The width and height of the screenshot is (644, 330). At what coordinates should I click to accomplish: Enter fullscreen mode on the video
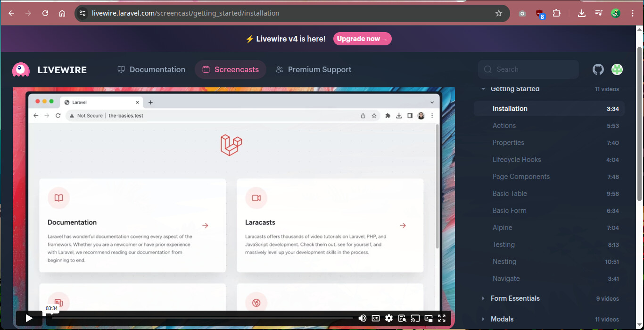pyautogui.click(x=442, y=318)
